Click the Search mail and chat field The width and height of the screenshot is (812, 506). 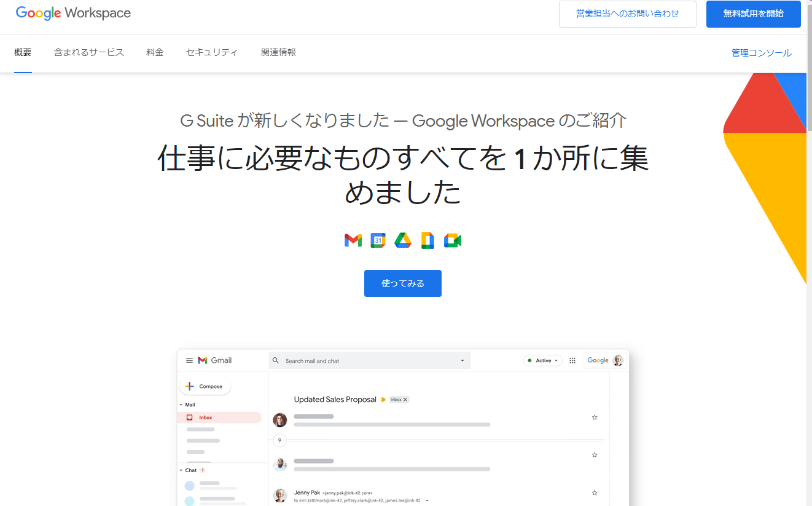coord(370,361)
